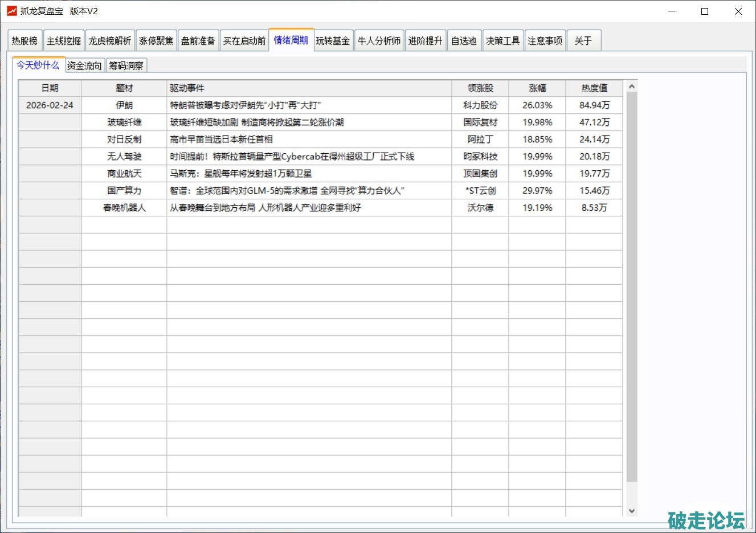This screenshot has width=756, height=533.
Task: Click the 题材 column header
Action: coord(124,88)
